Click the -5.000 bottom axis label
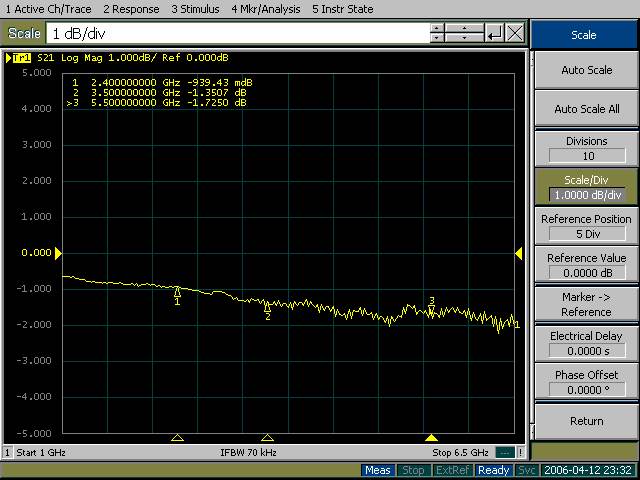Screen dimensions: 640x480 pyautogui.click(x=34, y=433)
